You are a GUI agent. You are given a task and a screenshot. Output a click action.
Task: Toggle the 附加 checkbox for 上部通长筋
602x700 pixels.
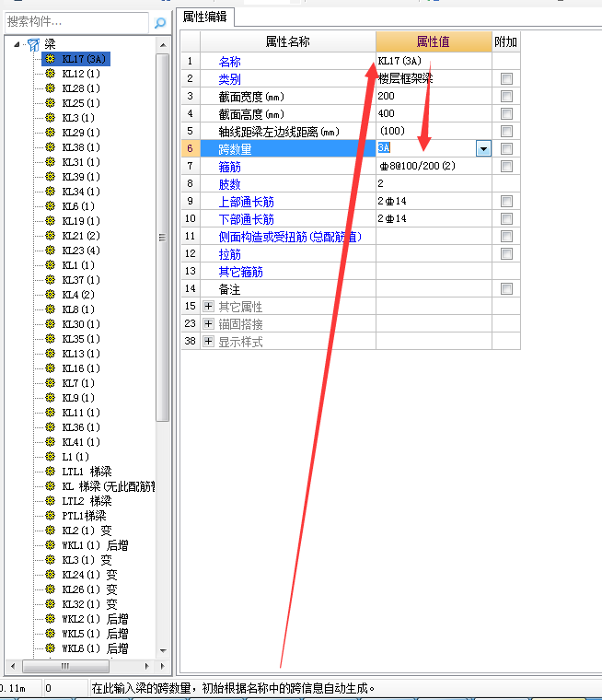[506, 201]
